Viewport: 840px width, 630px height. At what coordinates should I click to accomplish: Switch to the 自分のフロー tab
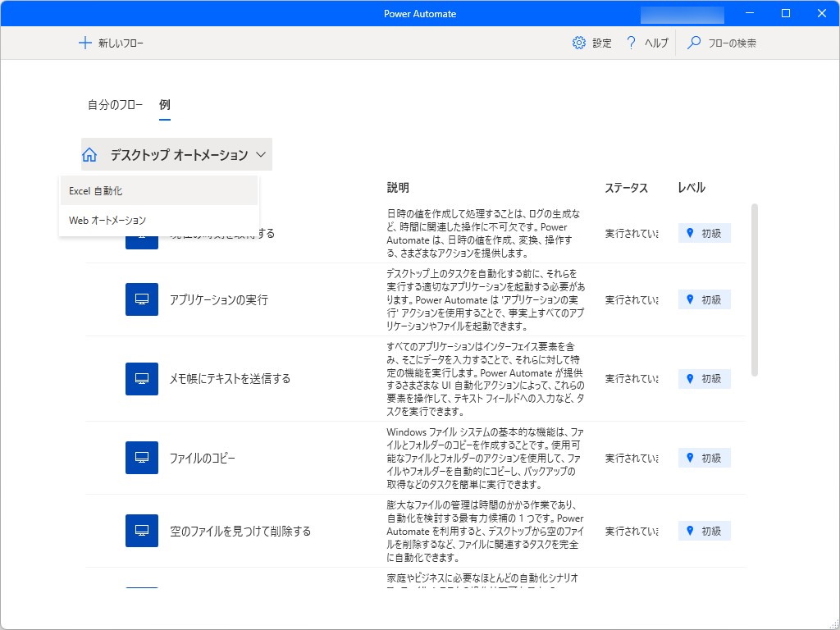(114, 104)
